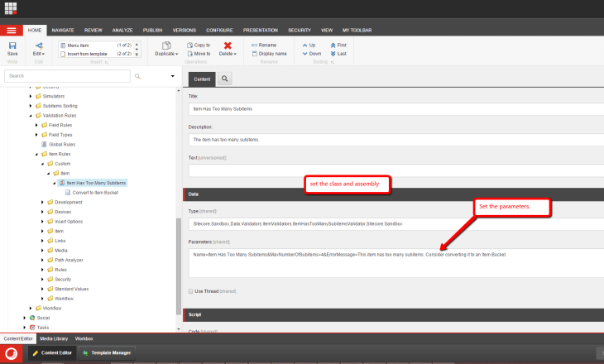
Task: Click the Edit icon in the ribbon
Action: [39, 45]
